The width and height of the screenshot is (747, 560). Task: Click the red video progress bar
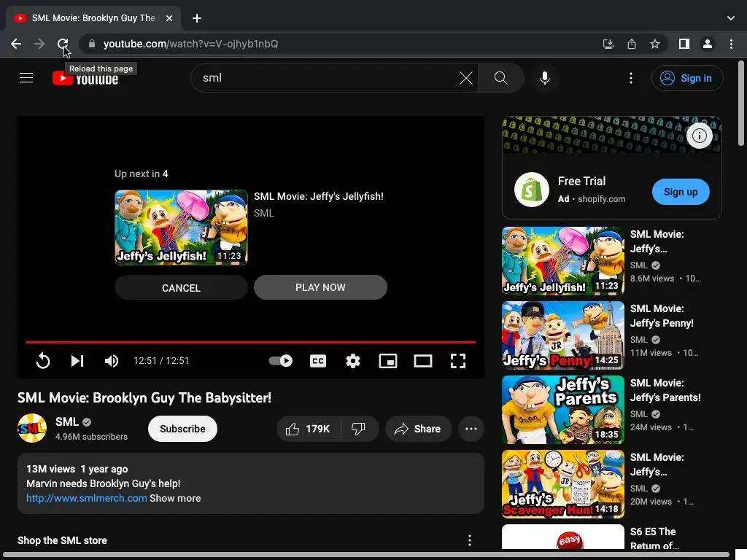point(251,342)
